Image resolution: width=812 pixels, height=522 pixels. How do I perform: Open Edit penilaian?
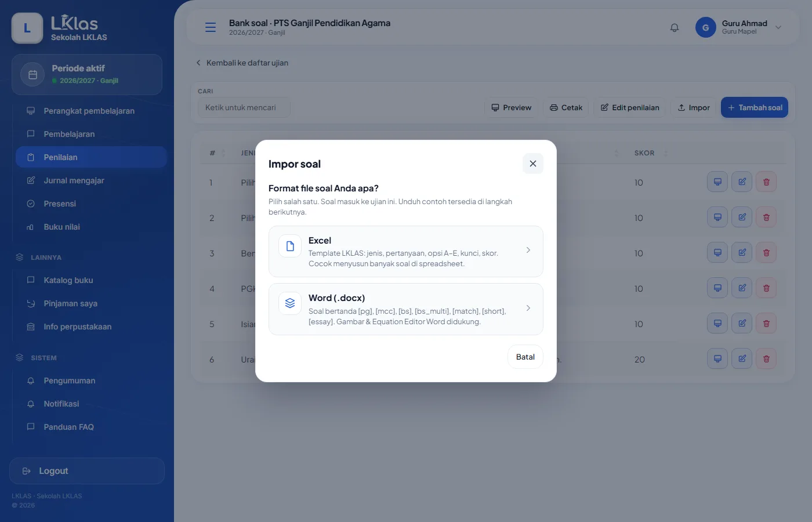(x=630, y=107)
